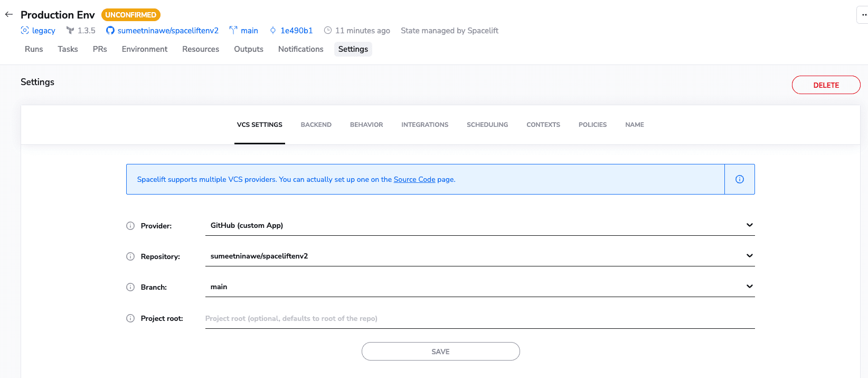Switch to the Tasks tab

[68, 49]
